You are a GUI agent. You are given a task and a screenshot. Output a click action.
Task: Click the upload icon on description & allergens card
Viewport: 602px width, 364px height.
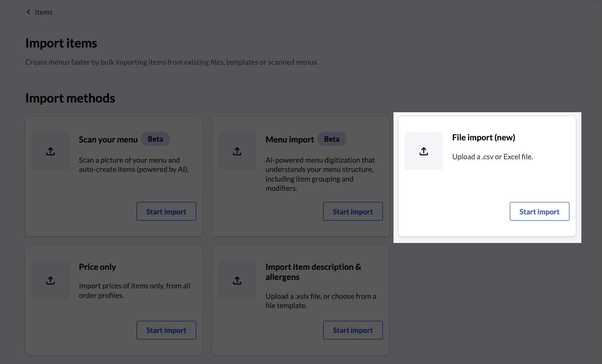click(x=237, y=280)
